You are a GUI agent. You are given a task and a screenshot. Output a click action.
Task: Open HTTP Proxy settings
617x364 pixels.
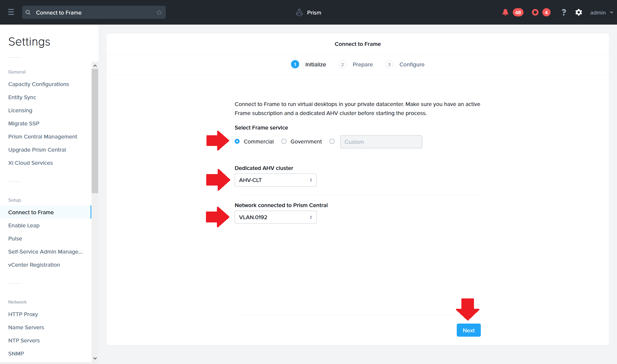tap(23, 314)
